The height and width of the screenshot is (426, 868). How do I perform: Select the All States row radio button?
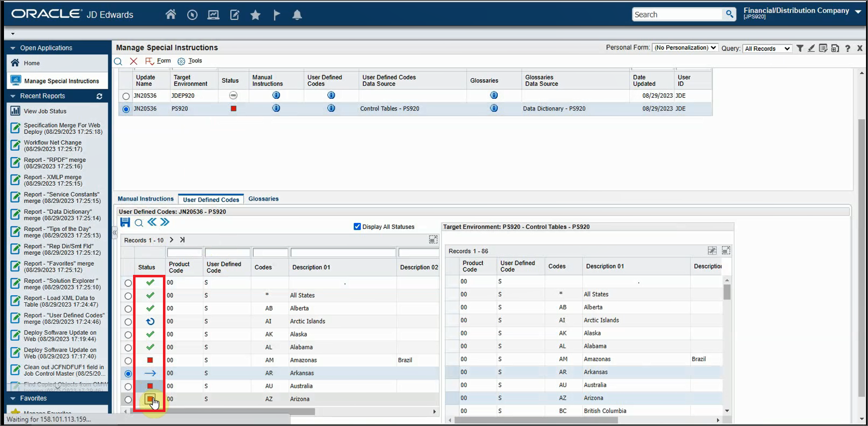coord(128,296)
